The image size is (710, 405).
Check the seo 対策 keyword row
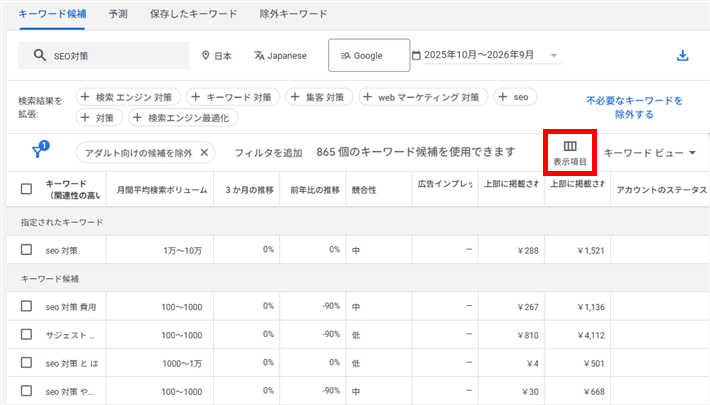tap(26, 250)
